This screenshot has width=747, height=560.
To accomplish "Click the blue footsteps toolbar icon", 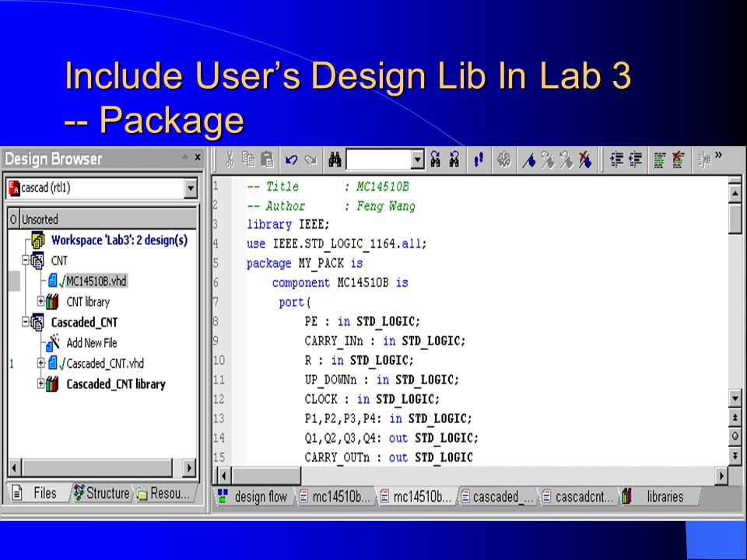I will [479, 159].
